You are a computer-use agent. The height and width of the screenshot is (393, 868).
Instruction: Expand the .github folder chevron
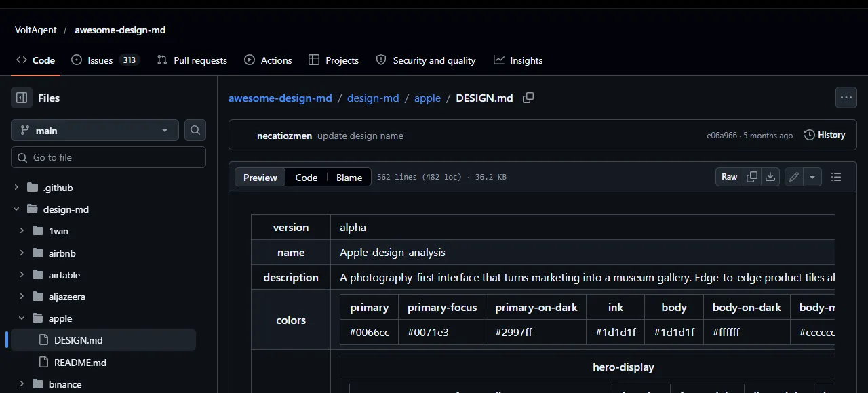[x=16, y=188]
